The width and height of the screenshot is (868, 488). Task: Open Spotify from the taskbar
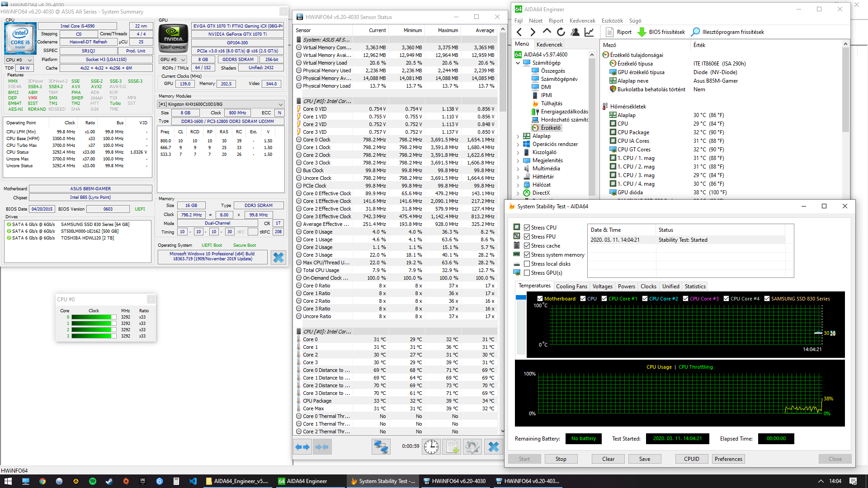(x=93, y=481)
